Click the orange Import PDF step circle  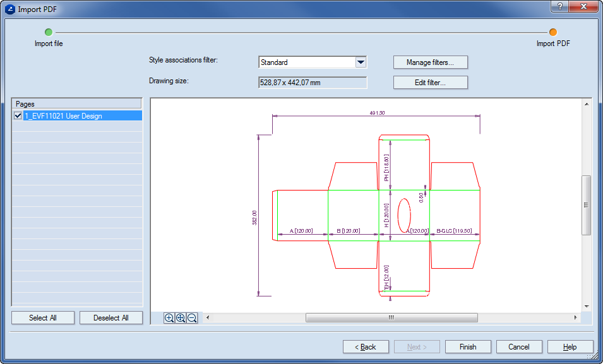point(553,32)
